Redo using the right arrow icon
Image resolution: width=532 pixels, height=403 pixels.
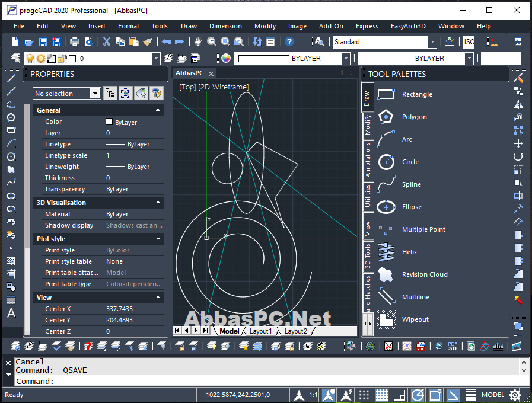180,42
